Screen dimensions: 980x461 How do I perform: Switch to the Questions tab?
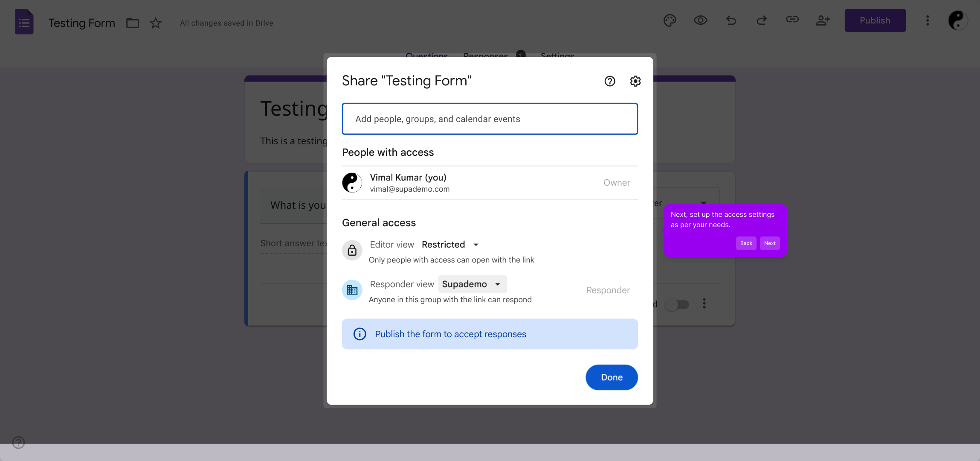426,55
